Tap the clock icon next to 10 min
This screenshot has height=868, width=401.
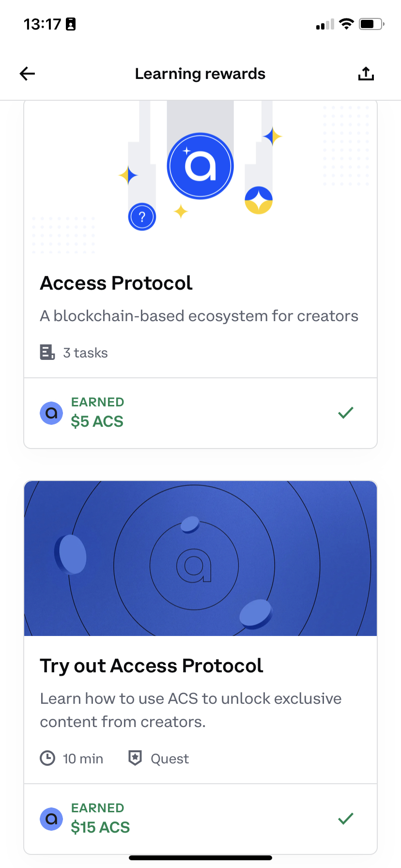[47, 758]
